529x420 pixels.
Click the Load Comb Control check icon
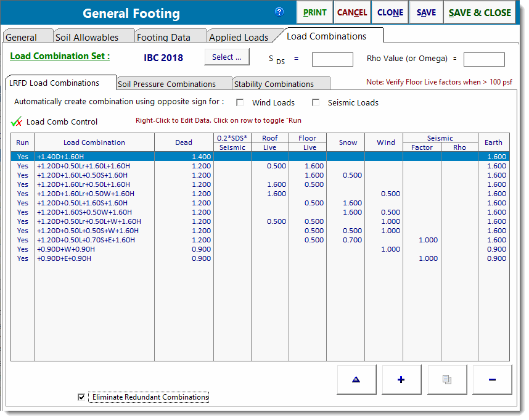pyautogui.click(x=16, y=121)
